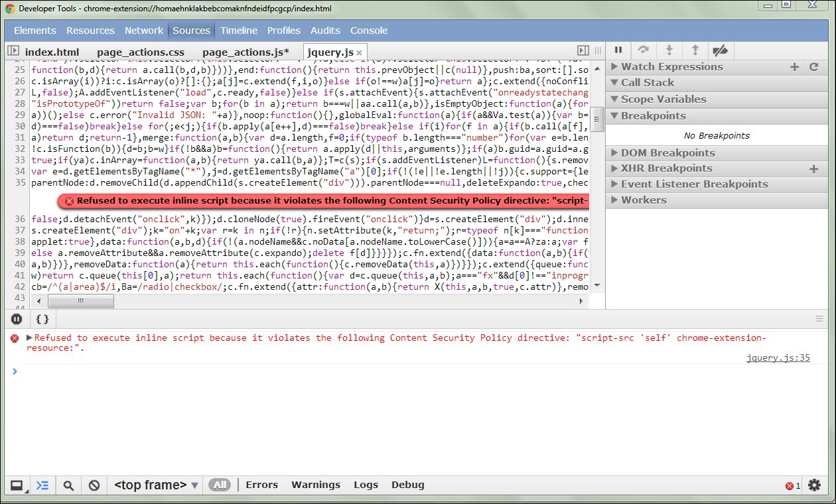
Task: Pretty print the jquery.js source
Action: pos(42,319)
